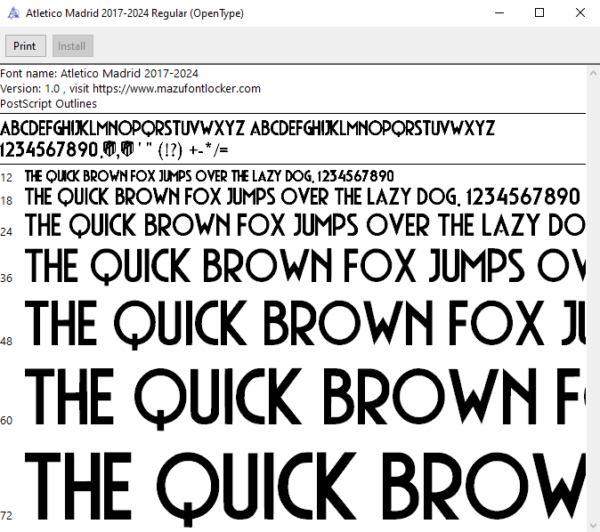This screenshot has height=532, width=600.
Task: Click the size label '72'
Action: coord(6,516)
